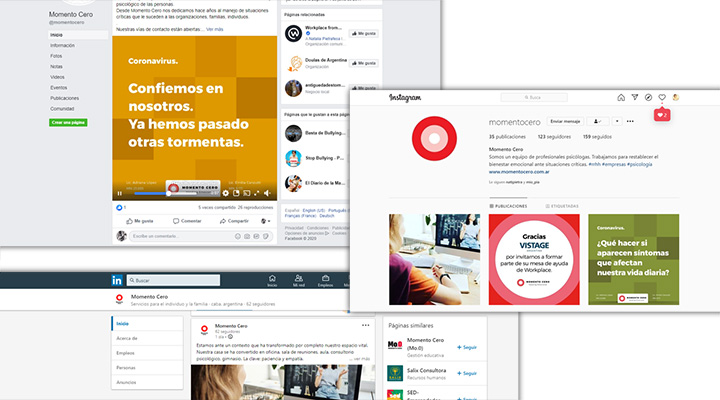720x400 pixels.
Task: Open Instagram activity heart icon
Action: (662, 97)
